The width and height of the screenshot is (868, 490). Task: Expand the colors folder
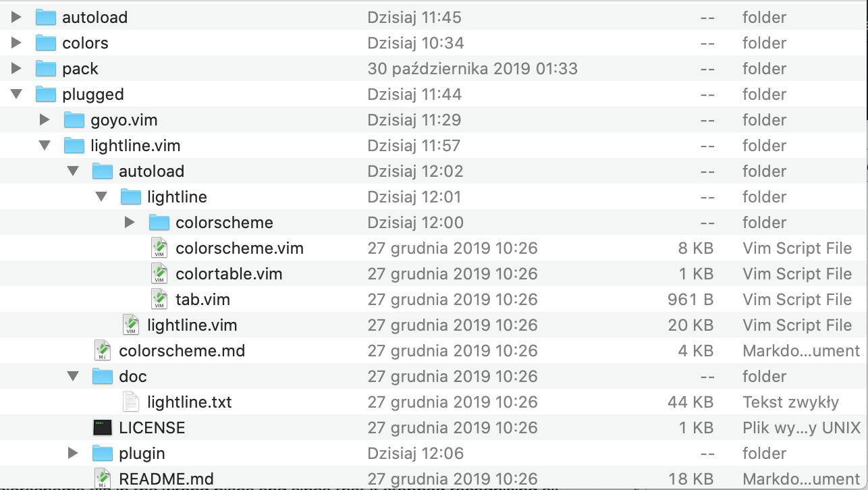pos(16,43)
